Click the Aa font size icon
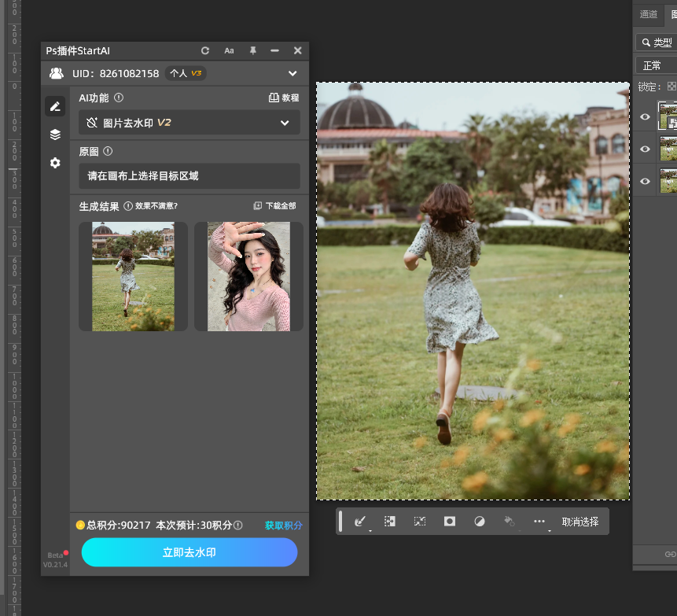Image resolution: width=677 pixels, height=616 pixels. click(x=229, y=50)
